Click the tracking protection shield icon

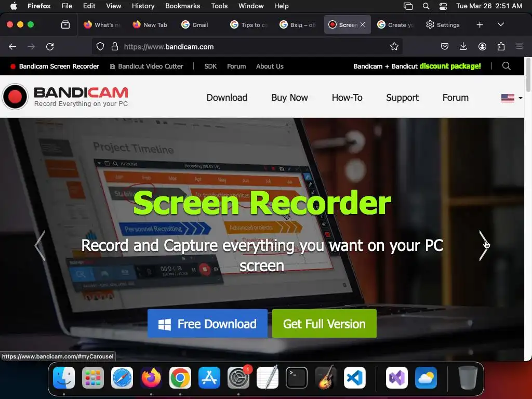pyautogui.click(x=100, y=46)
